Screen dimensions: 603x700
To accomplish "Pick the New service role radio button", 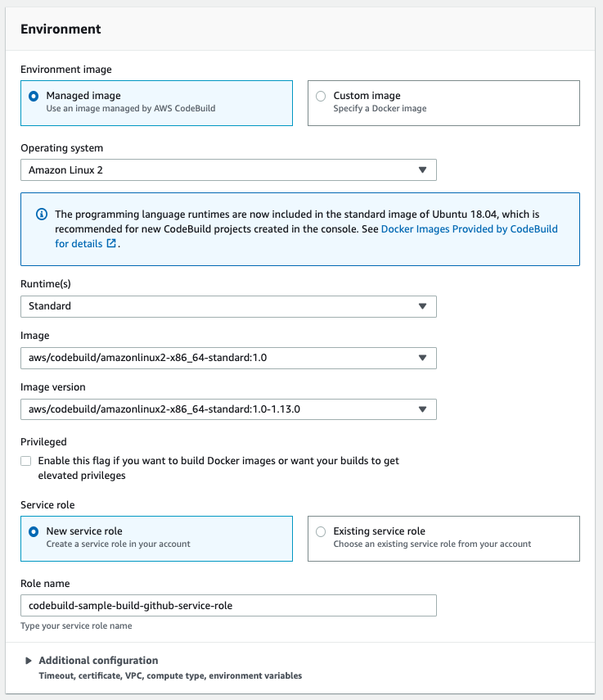I will coord(34,531).
